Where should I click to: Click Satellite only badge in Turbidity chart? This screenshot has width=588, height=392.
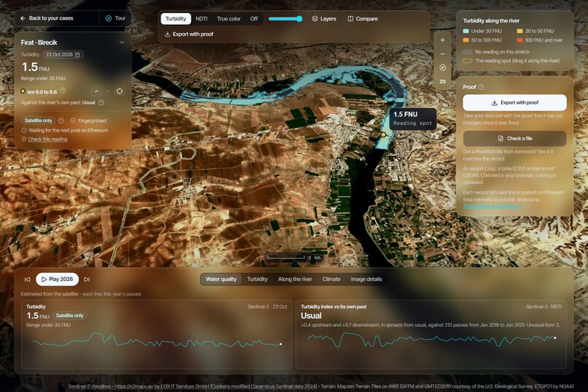click(69, 315)
